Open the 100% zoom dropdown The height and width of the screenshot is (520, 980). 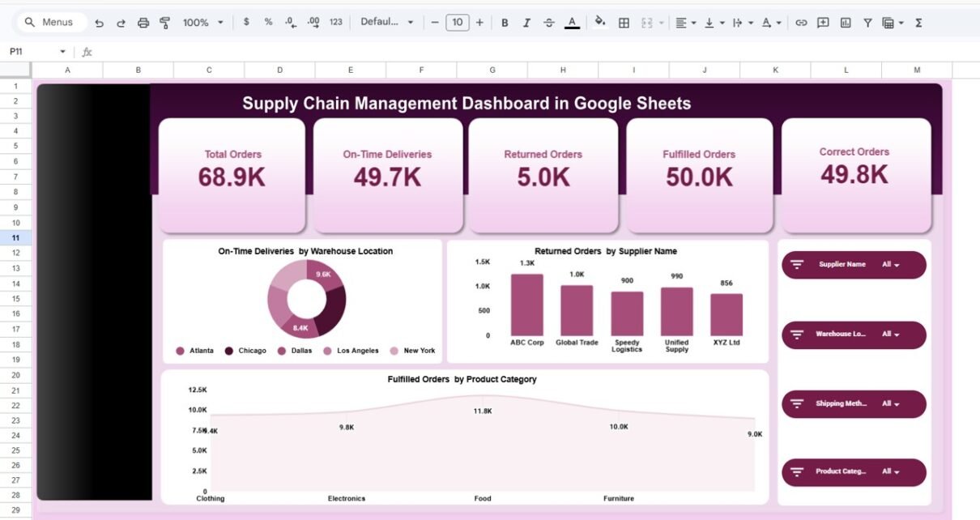[202, 23]
